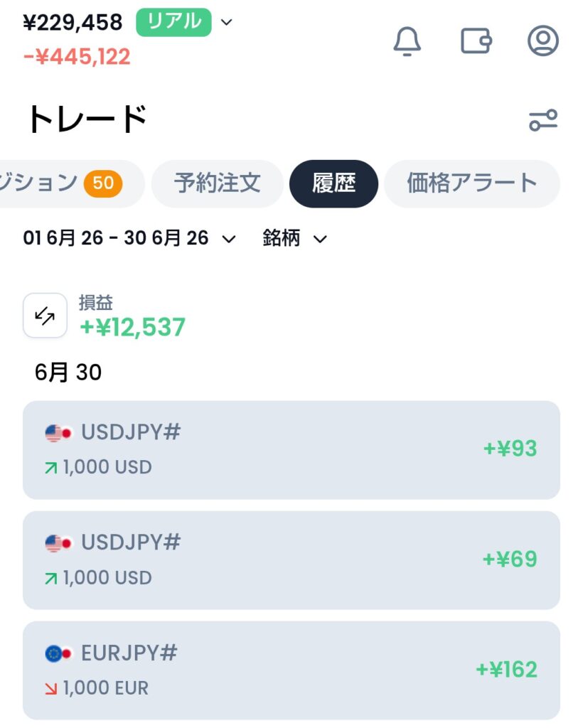Image resolution: width=583 pixels, height=728 pixels.
Task: Click red down arrow on EURJPY# trade
Action: click(x=51, y=688)
